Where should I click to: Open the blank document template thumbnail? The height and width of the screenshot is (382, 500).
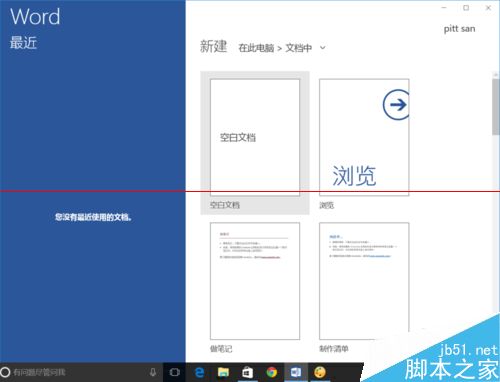coord(255,137)
